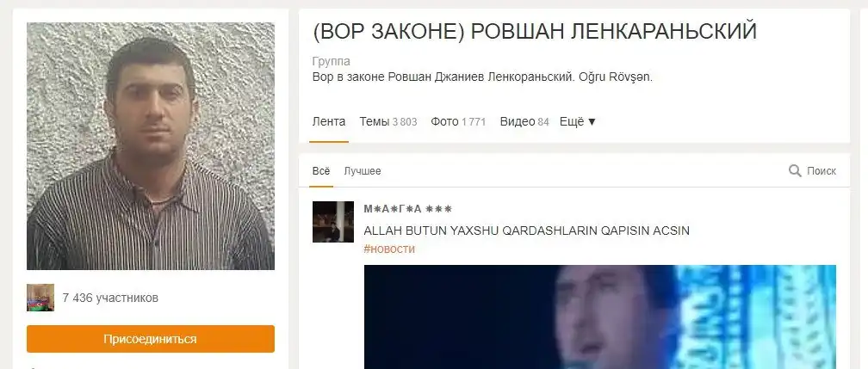
Task: Select the Лучшее feed filter
Action: [x=363, y=171]
